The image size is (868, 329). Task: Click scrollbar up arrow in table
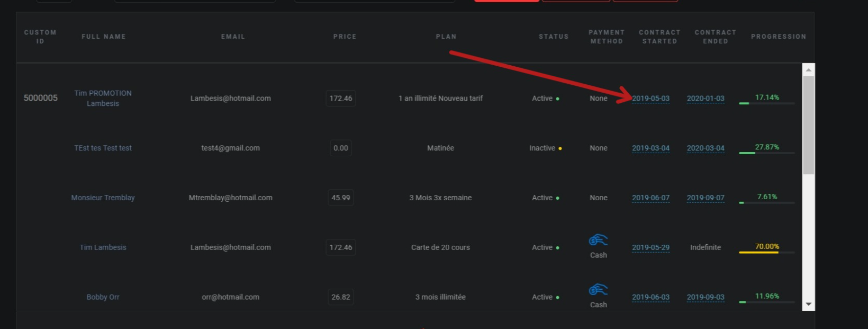point(808,69)
